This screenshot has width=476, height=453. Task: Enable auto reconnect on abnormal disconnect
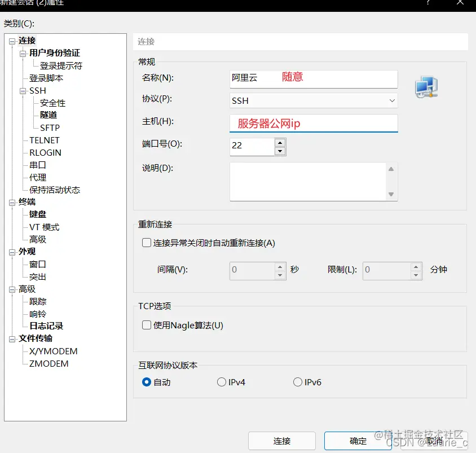tap(146, 242)
